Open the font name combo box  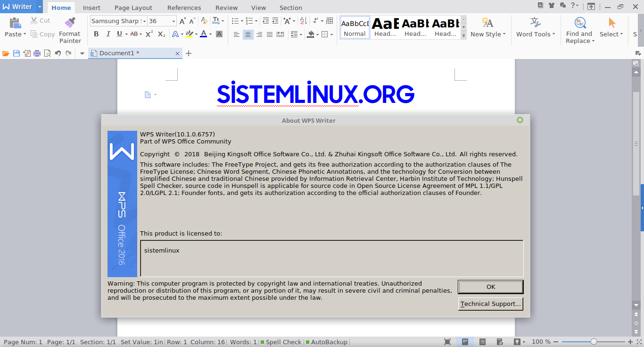(118, 21)
